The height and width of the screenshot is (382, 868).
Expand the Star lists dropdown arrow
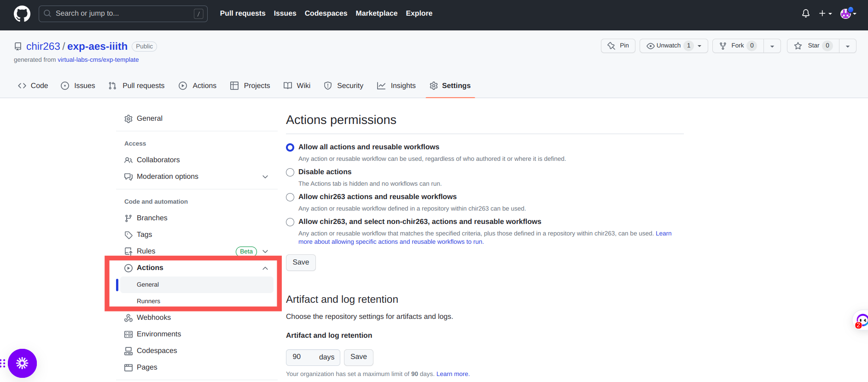click(x=848, y=46)
